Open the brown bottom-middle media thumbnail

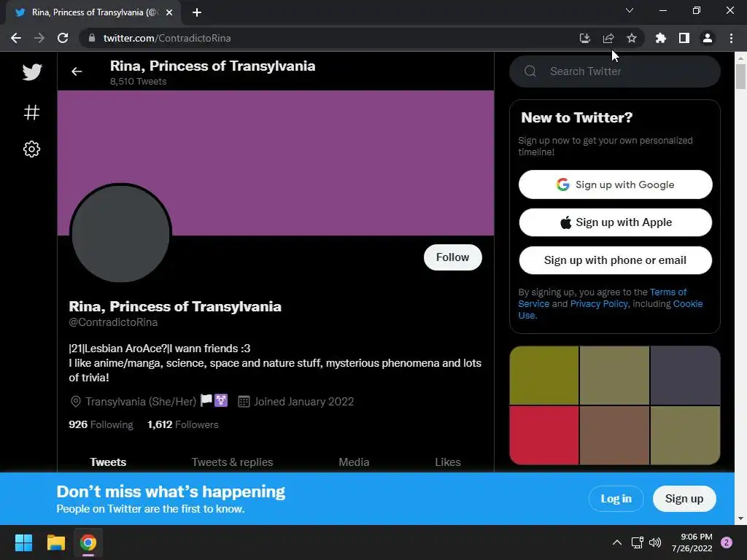pos(614,435)
